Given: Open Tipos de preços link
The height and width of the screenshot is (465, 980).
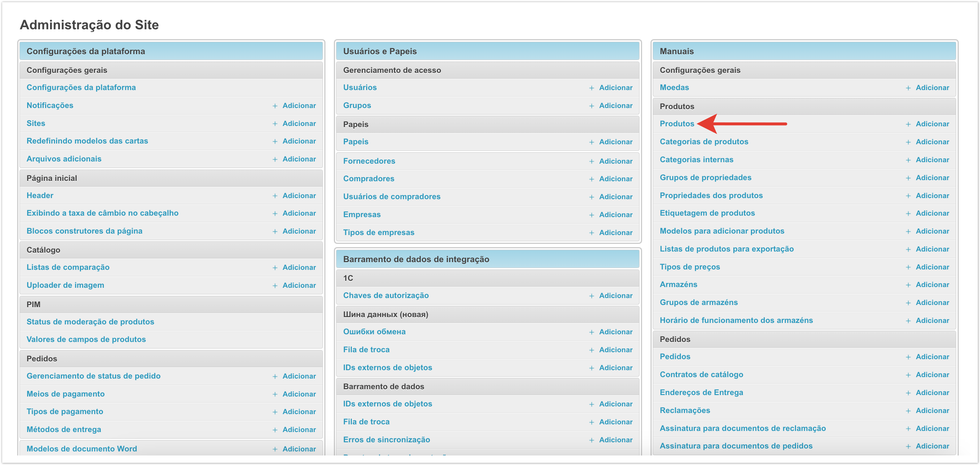Looking at the screenshot, I should tap(689, 267).
